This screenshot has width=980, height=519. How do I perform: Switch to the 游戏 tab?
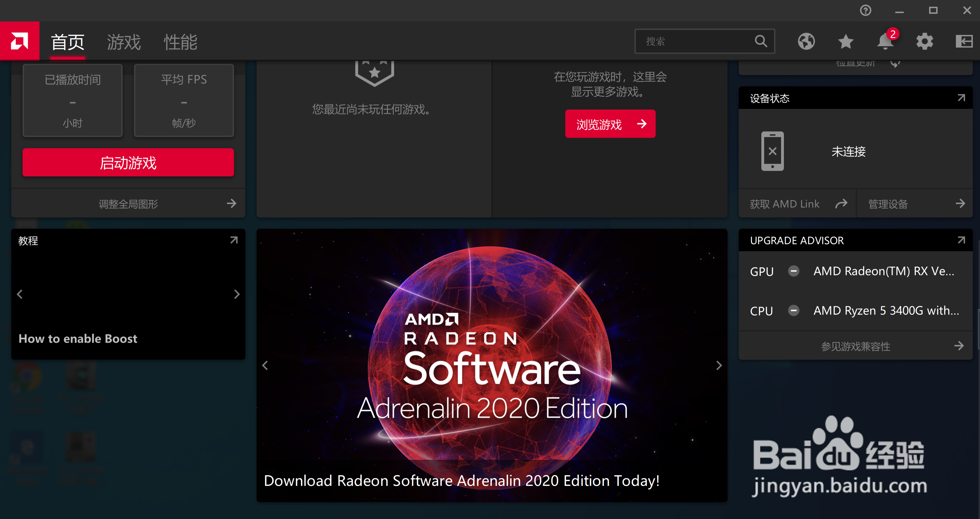(x=124, y=42)
